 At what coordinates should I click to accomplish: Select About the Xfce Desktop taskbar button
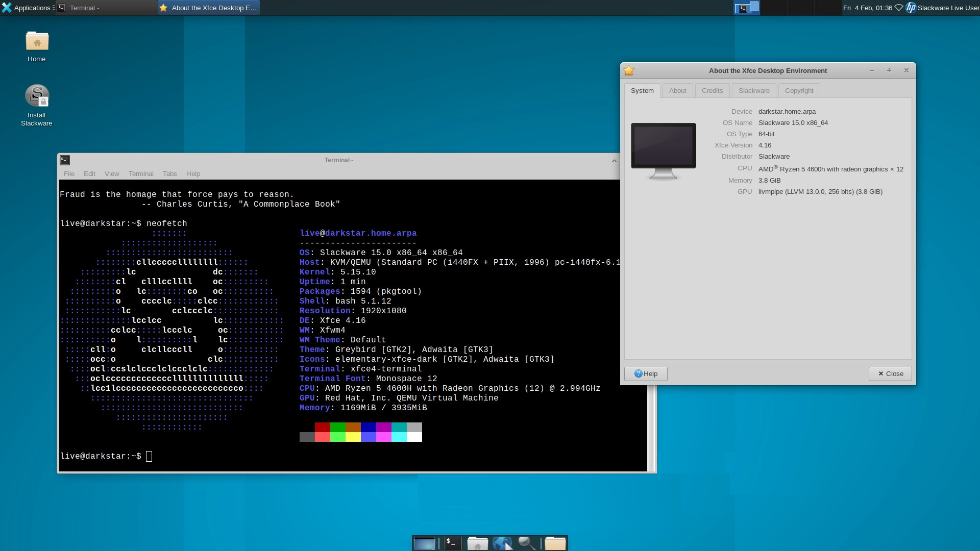click(x=208, y=8)
